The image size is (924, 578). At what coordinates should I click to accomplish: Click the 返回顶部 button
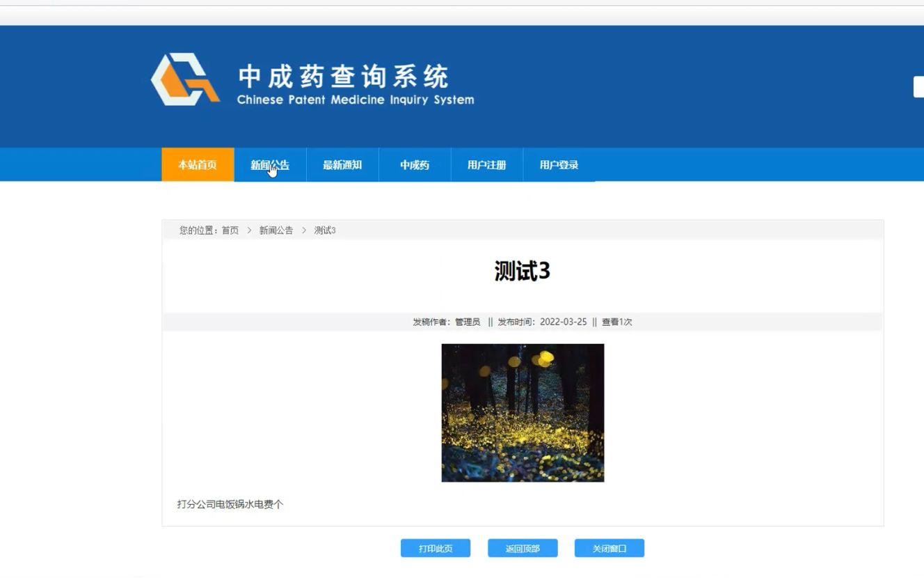click(523, 548)
